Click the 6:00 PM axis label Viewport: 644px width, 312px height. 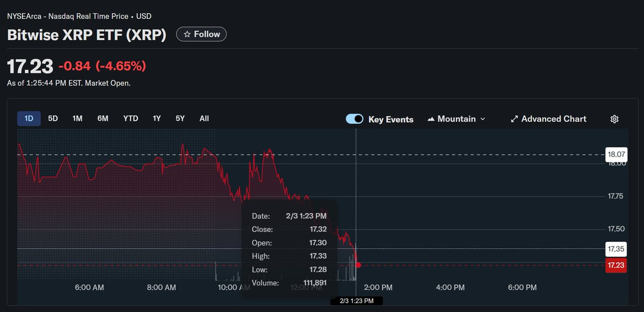coord(522,287)
